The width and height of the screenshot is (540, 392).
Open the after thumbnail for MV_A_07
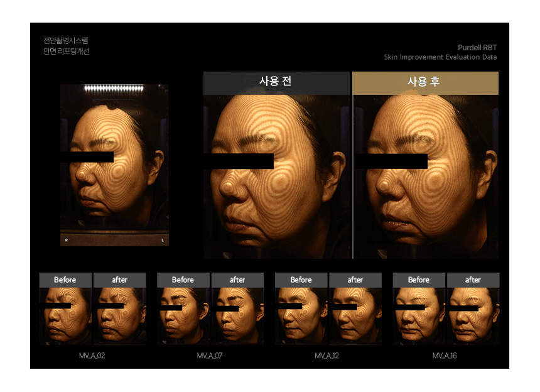(x=237, y=315)
